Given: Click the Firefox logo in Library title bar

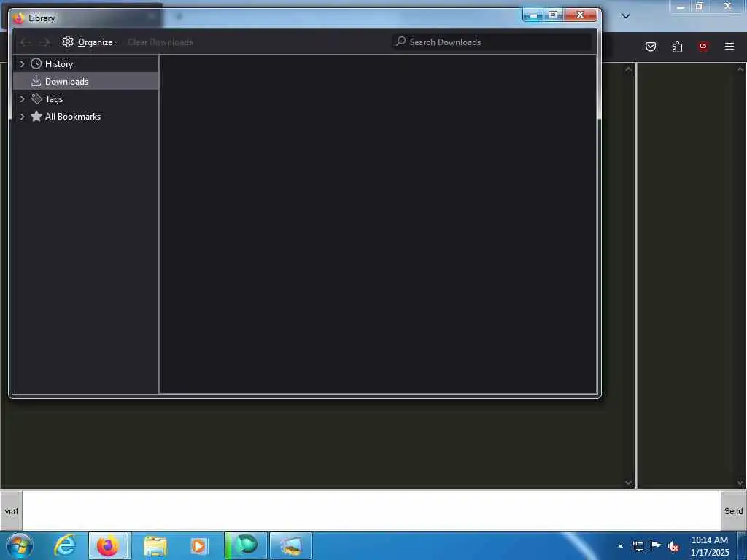Looking at the screenshot, I should [19, 18].
